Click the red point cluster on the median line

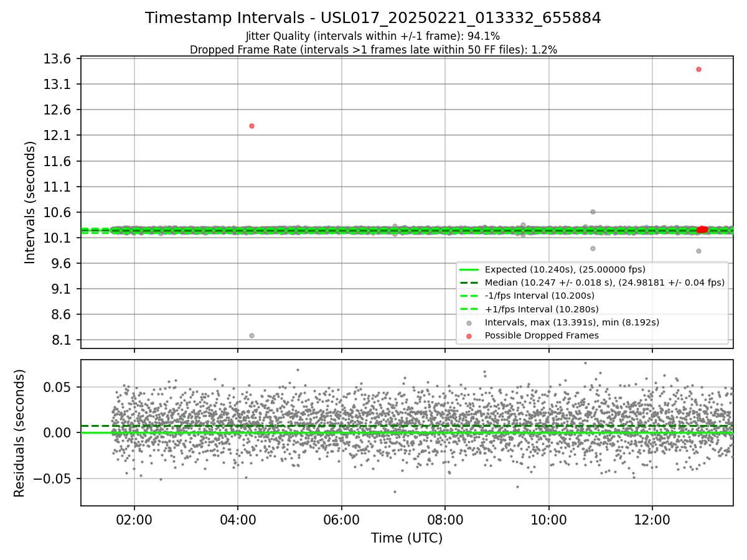click(x=702, y=230)
